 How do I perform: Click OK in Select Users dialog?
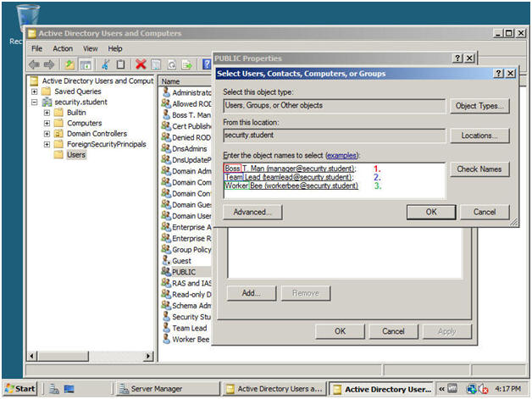[431, 212]
